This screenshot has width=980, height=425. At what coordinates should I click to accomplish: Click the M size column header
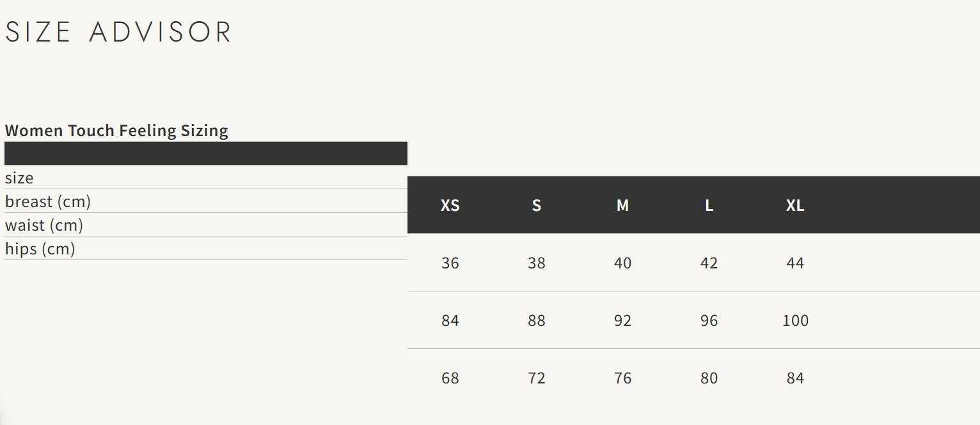click(622, 205)
